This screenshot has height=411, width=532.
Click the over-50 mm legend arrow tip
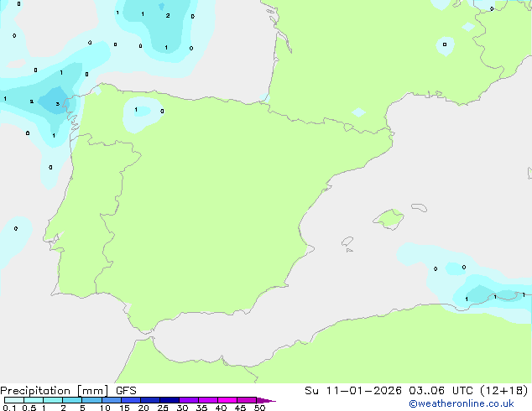point(266,400)
